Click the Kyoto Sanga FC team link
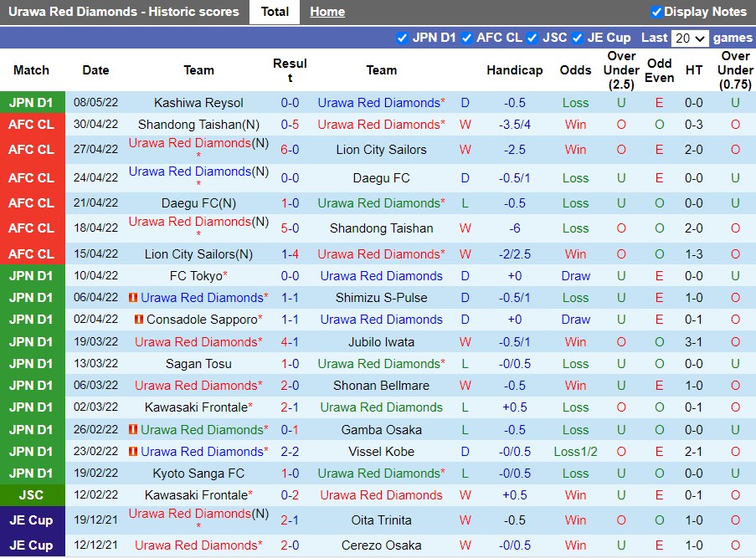 tap(198, 474)
